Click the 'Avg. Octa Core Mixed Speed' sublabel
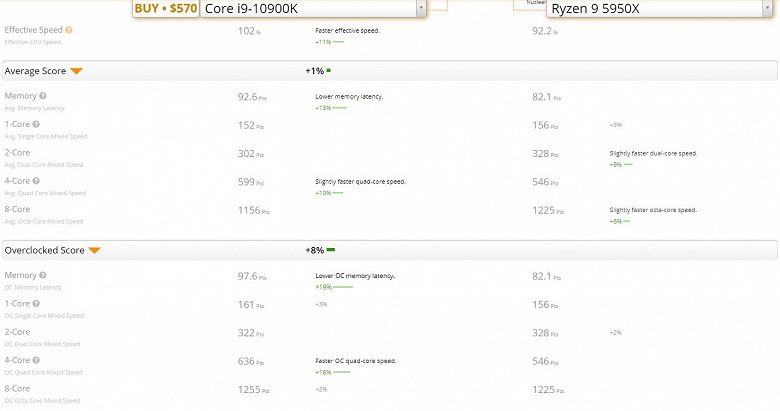The image size is (780, 411). pyautogui.click(x=44, y=221)
